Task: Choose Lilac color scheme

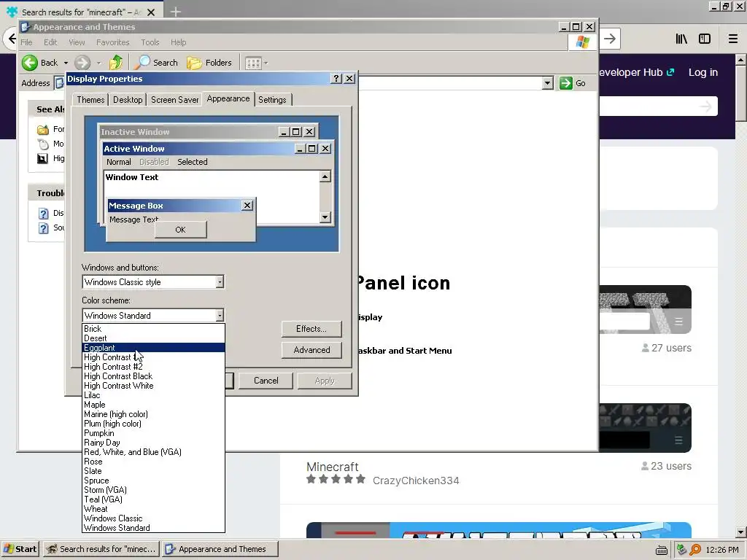Action: tap(153, 395)
